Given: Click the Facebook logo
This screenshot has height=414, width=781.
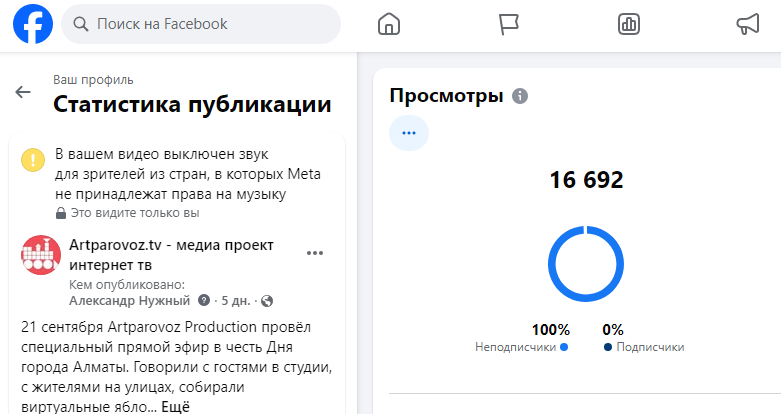Looking at the screenshot, I should tap(33, 24).
